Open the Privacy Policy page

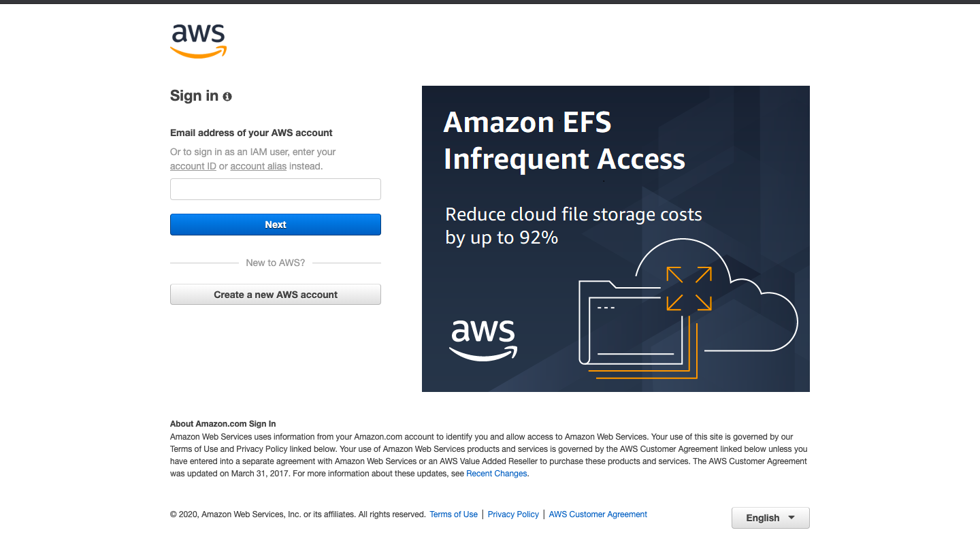(513, 514)
